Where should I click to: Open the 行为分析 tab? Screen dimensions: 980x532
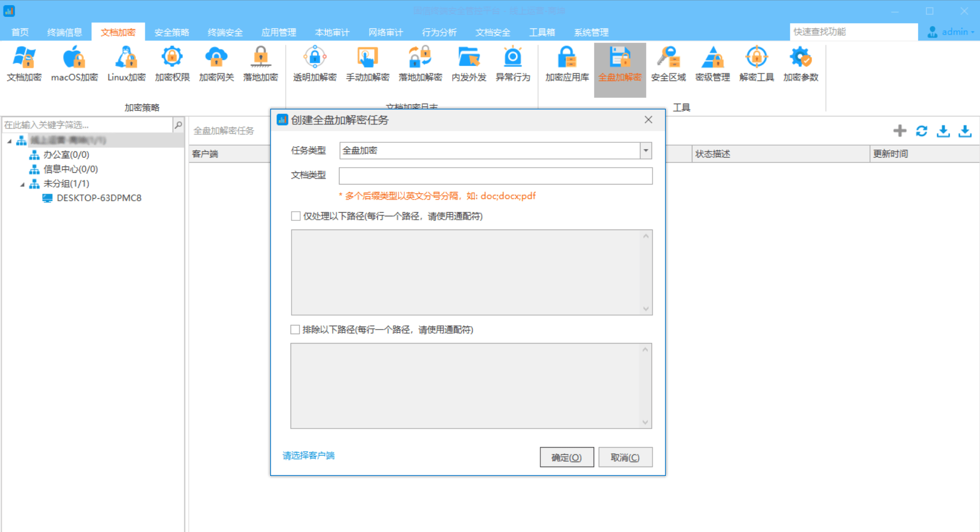click(x=439, y=32)
